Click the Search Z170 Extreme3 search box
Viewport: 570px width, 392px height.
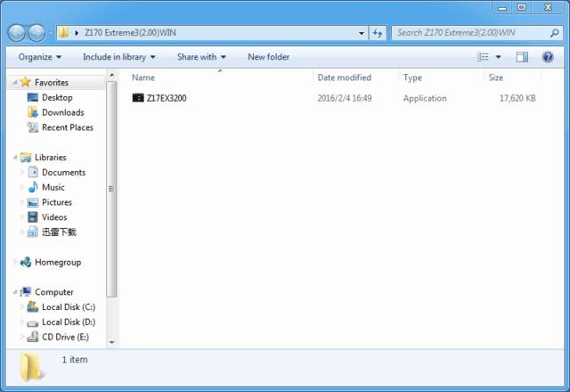point(468,33)
